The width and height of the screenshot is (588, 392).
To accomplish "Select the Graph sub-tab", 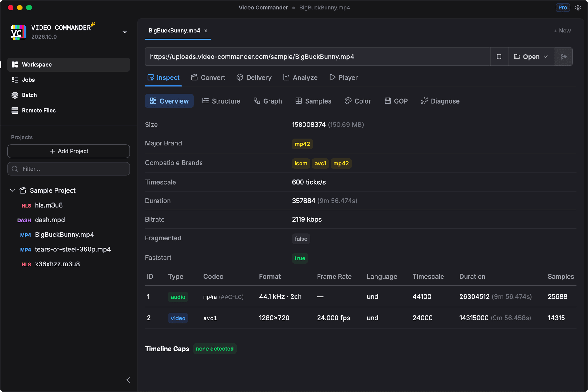I will 268,101.
